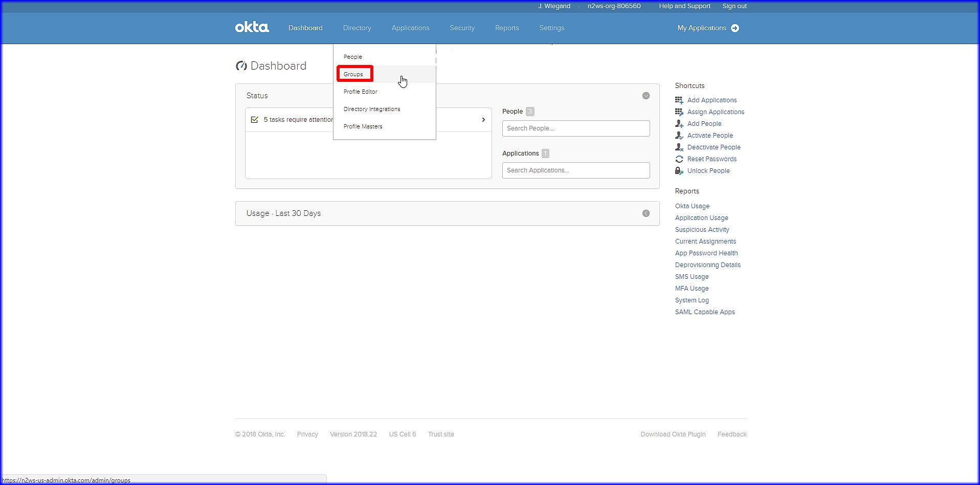Viewport: 980px width, 485px height.
Task: Click the People count badge
Action: (530, 112)
